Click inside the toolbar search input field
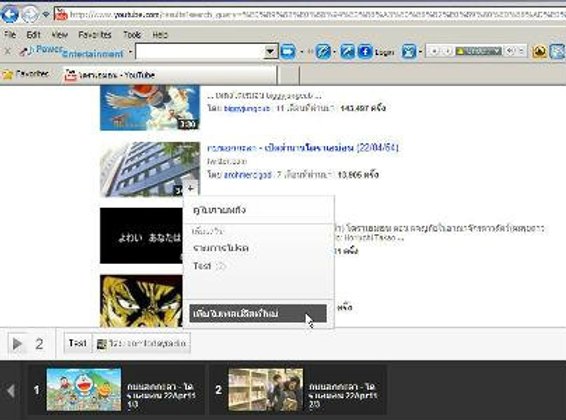 (200, 52)
